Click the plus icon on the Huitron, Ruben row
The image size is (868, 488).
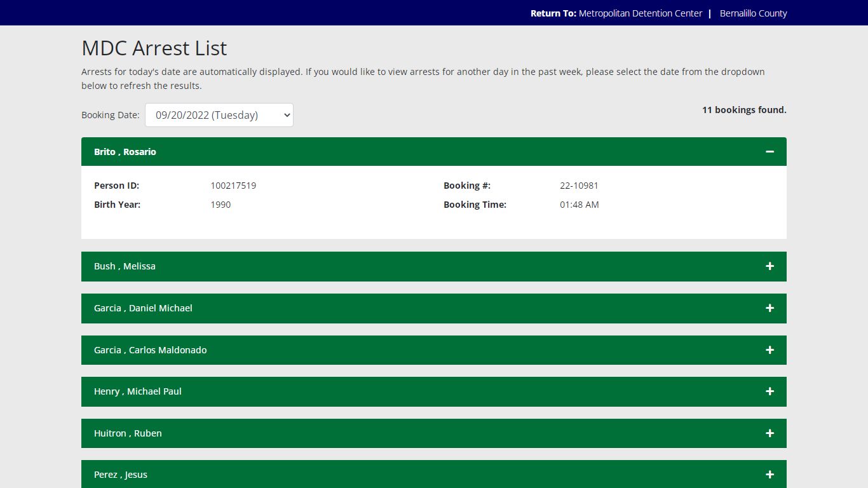pyautogui.click(x=770, y=433)
